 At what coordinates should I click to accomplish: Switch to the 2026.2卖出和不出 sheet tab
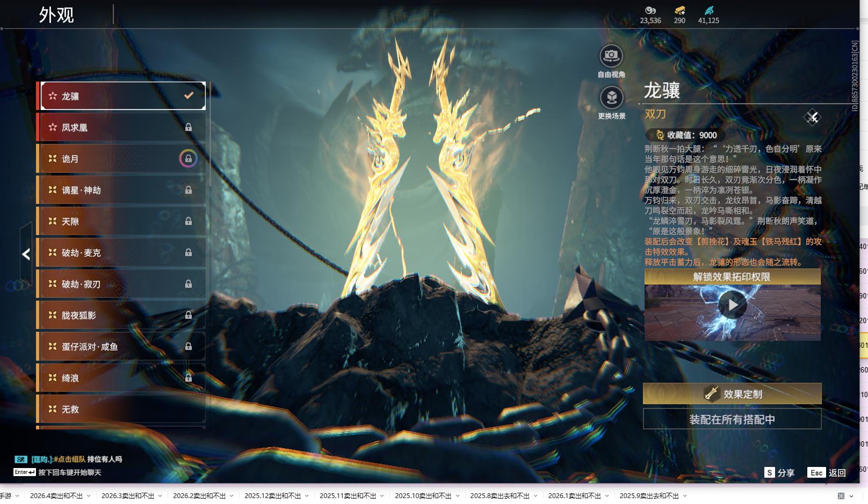coord(199,496)
